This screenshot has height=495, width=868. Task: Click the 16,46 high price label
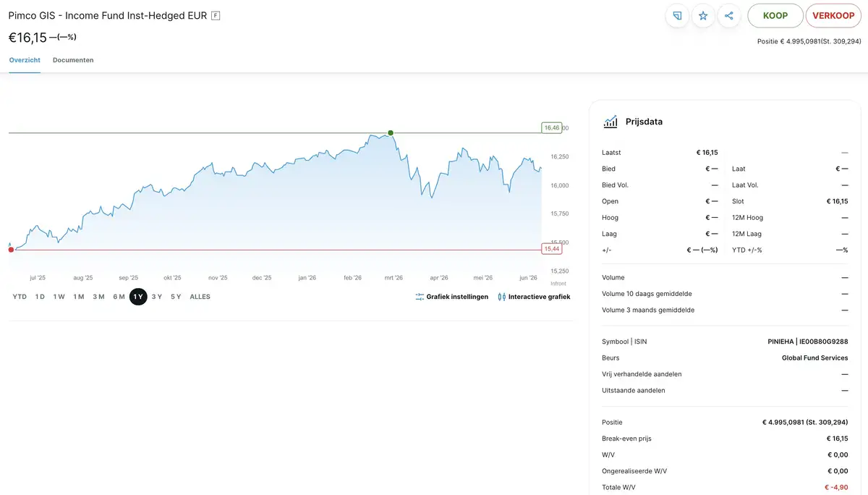(x=552, y=127)
